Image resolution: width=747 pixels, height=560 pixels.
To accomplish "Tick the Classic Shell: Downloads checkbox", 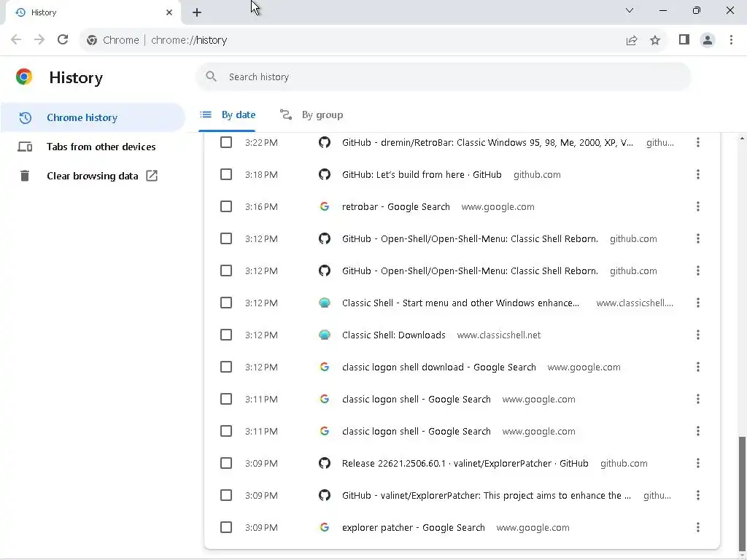I will [226, 335].
